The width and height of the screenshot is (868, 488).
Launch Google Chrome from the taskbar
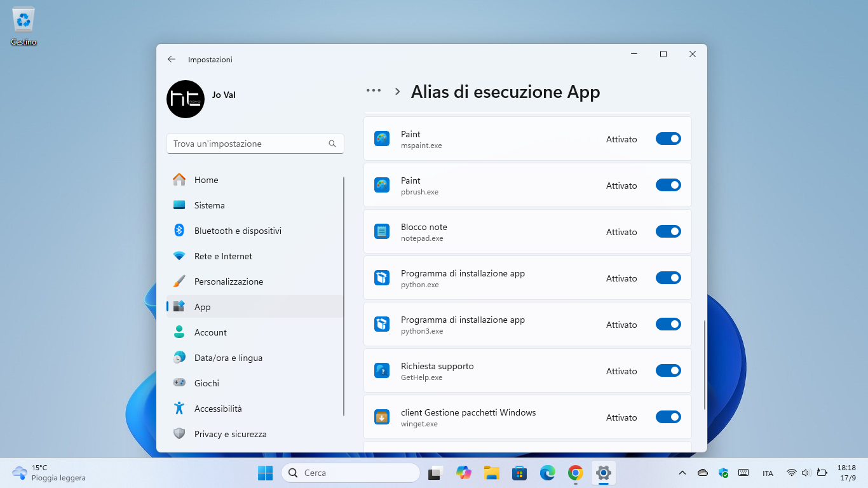tap(575, 473)
